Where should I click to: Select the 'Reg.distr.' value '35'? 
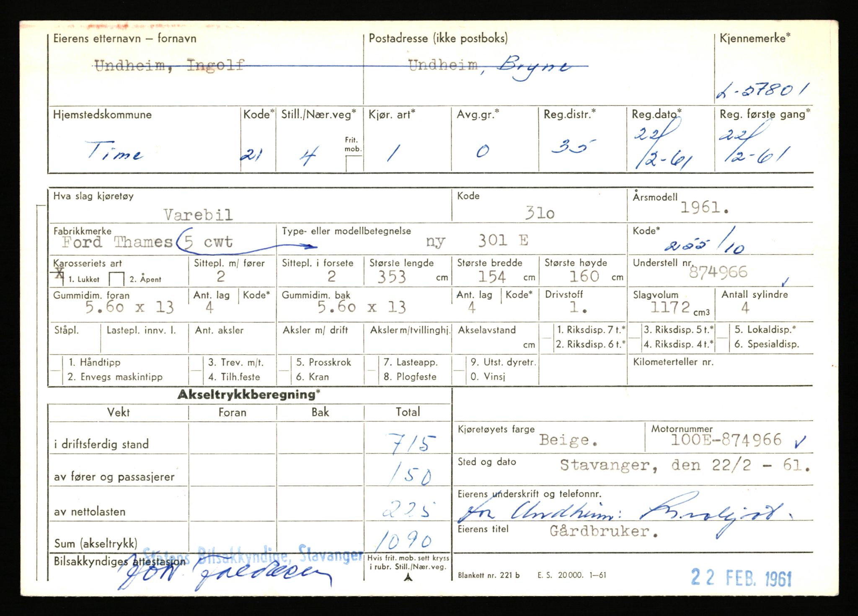(573, 146)
